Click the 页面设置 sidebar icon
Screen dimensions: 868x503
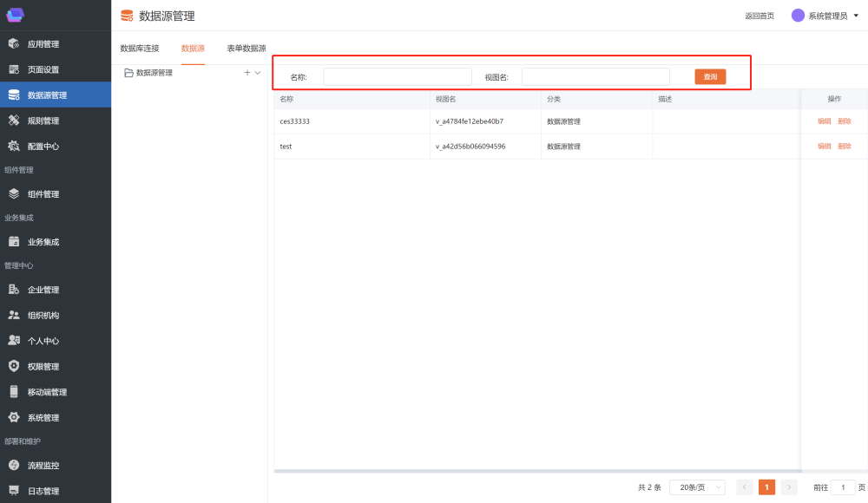pos(14,69)
